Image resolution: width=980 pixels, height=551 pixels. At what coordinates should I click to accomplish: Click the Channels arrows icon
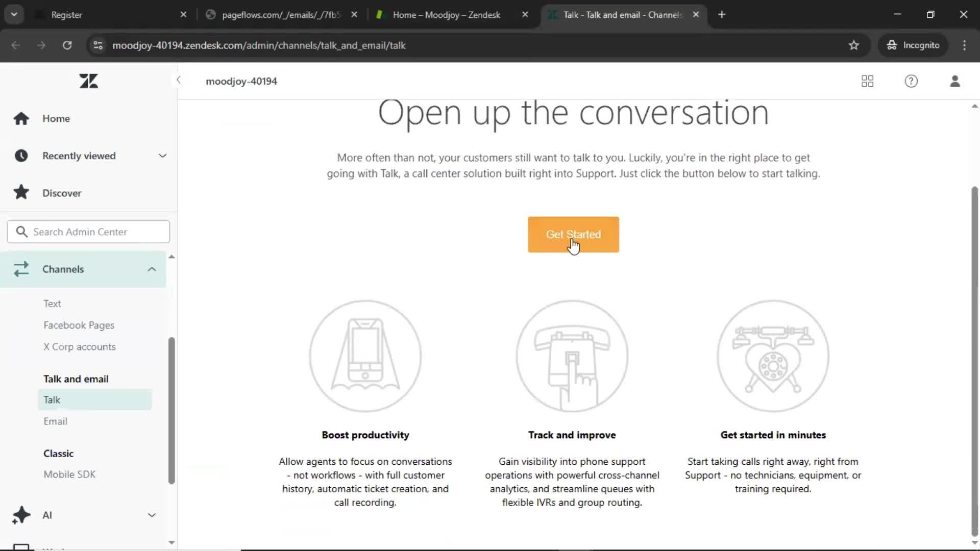tap(21, 269)
